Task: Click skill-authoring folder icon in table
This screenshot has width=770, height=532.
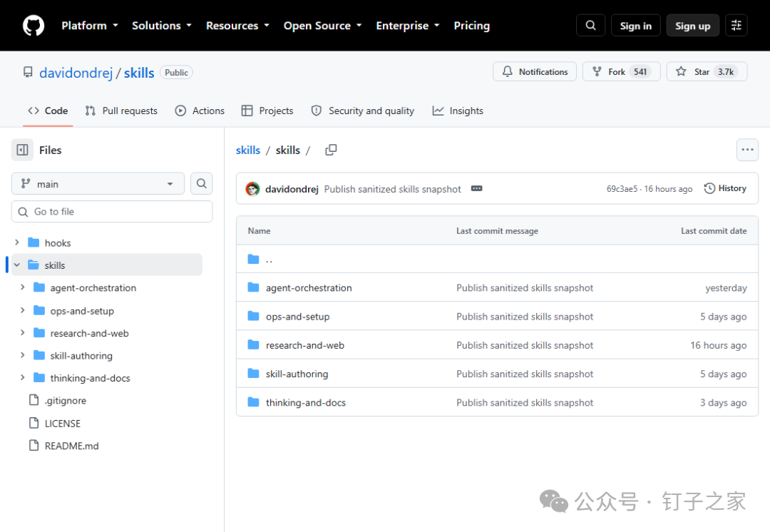Action: [253, 374]
